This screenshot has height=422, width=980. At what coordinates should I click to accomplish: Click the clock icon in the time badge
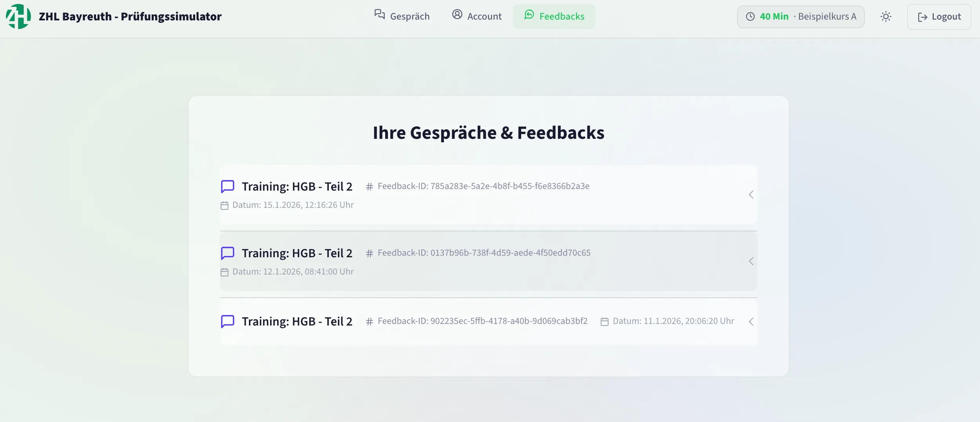[750, 16]
